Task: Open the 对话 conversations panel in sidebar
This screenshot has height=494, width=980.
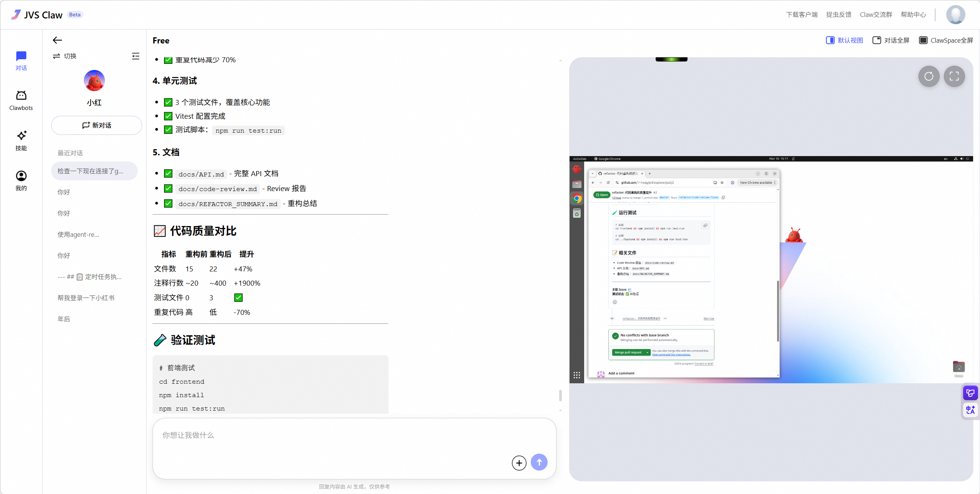Action: tap(21, 60)
